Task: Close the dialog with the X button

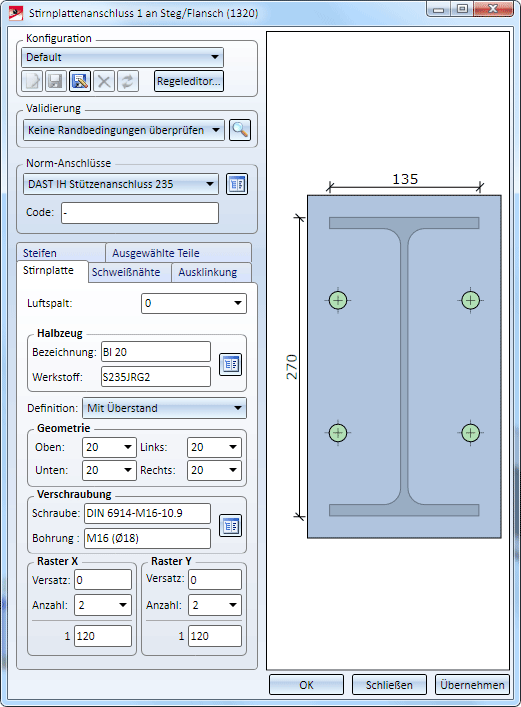Action: (493, 9)
